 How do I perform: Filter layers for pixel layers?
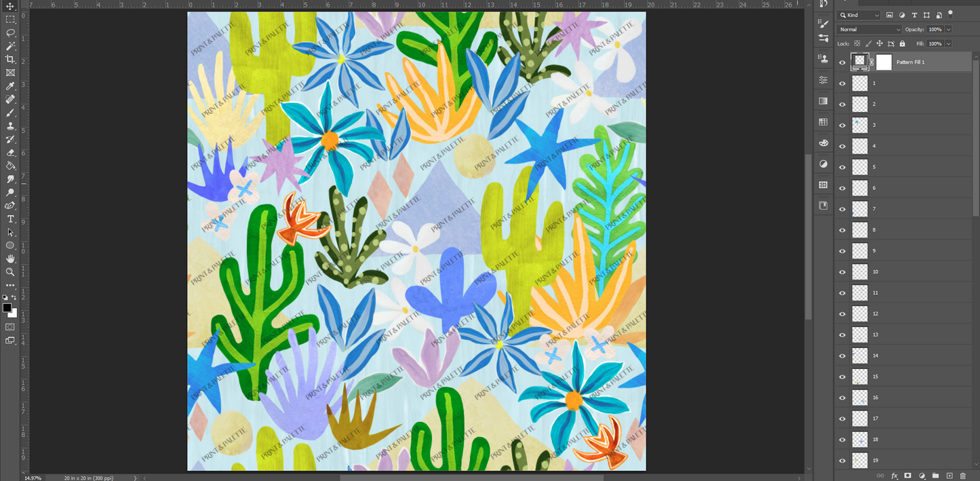pos(890,15)
